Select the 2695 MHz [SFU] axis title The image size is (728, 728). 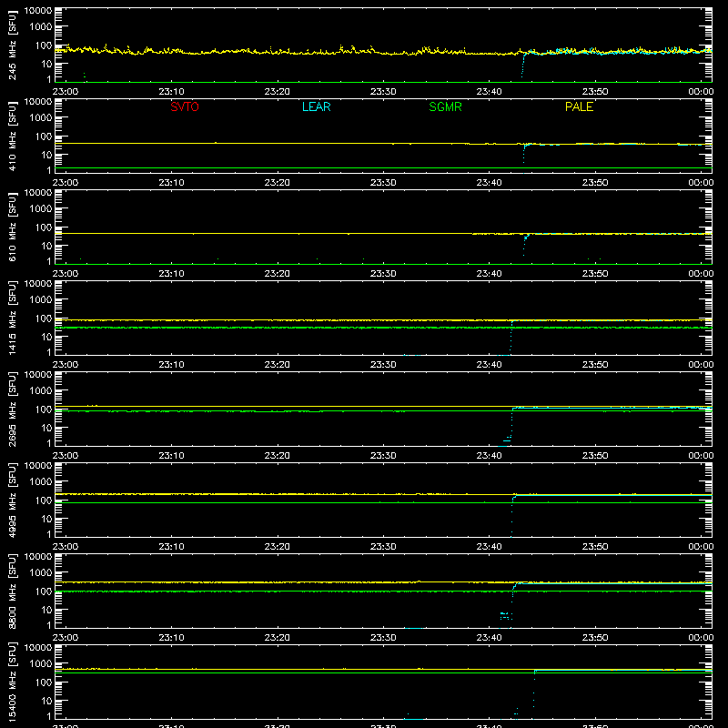(x=12, y=409)
